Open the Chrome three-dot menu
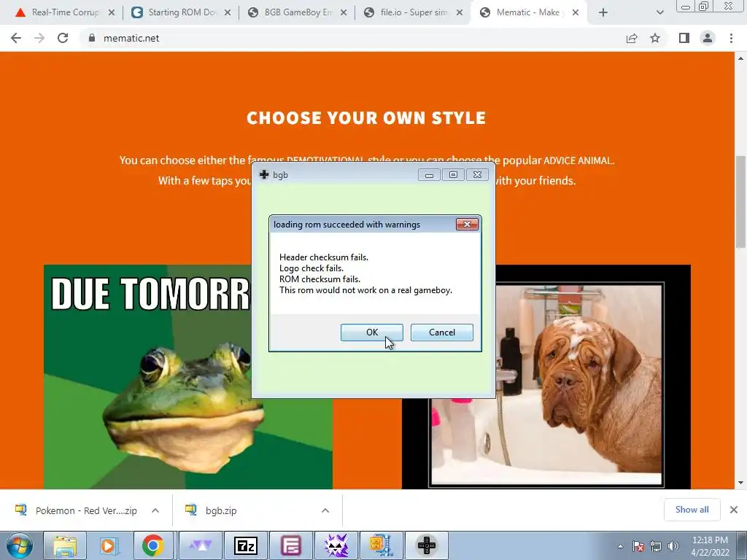Screen dimensions: 747x560 731,38
